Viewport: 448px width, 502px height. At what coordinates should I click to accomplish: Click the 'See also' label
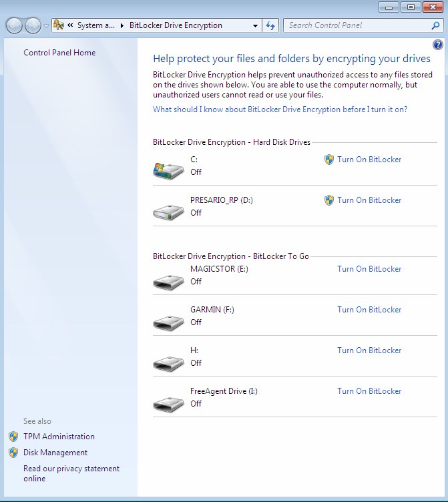(x=37, y=421)
